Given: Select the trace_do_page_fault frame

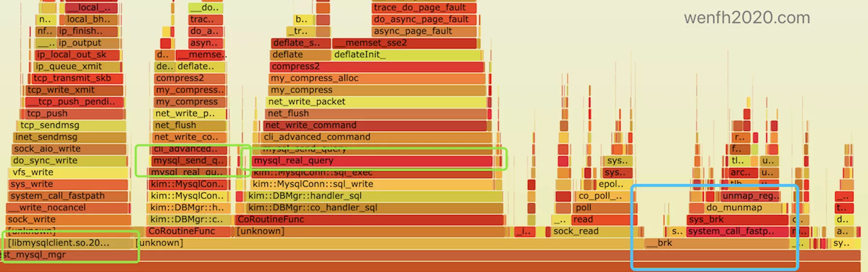Looking at the screenshot, I should click(x=424, y=8).
